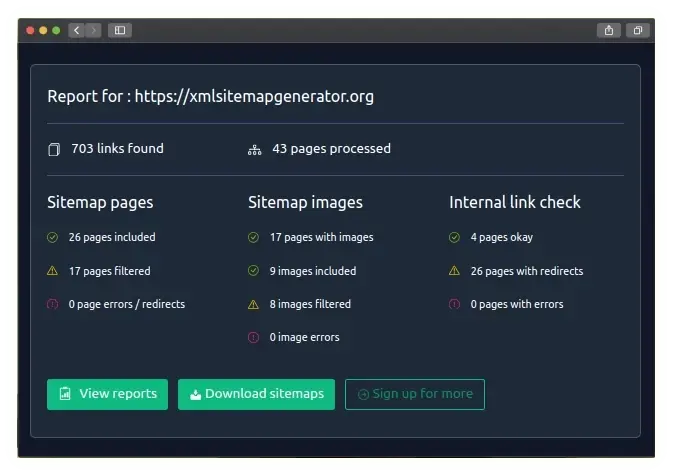The width and height of the screenshot is (673, 476).
Task: Click the show tabs overview icon
Action: coord(637,30)
